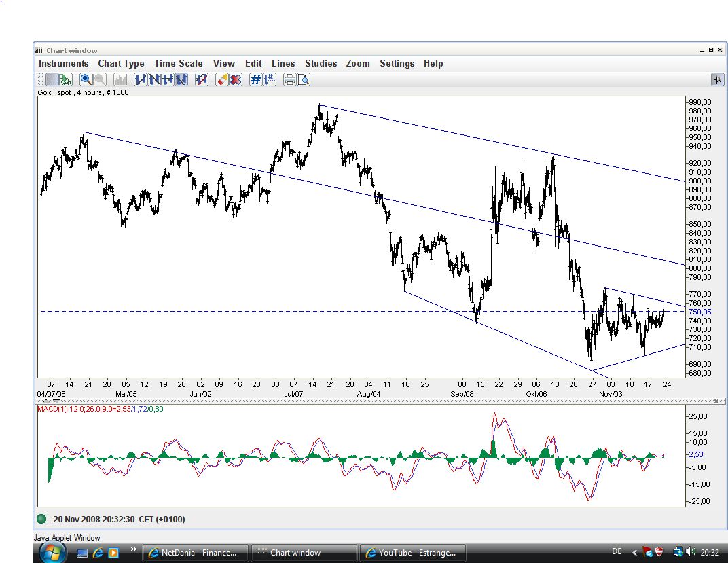
Task: Click the red-blue diagonal line icon
Action: tap(202, 80)
